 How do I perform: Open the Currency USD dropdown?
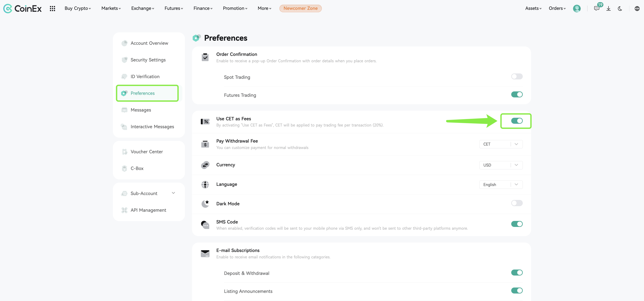point(501,165)
